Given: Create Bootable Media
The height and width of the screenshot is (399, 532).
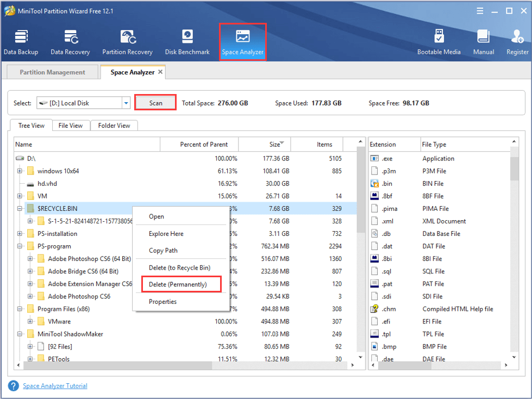Looking at the screenshot, I should point(439,42).
